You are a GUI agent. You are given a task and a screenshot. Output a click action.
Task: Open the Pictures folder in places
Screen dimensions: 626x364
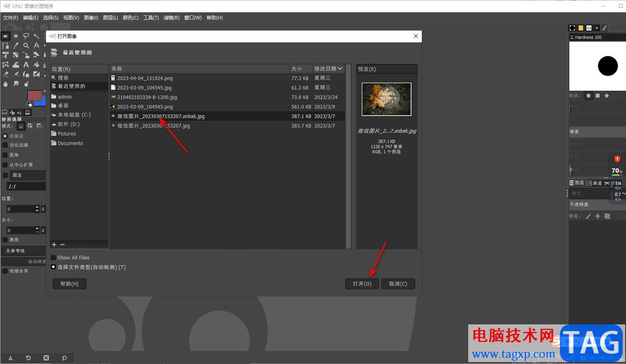click(79, 134)
